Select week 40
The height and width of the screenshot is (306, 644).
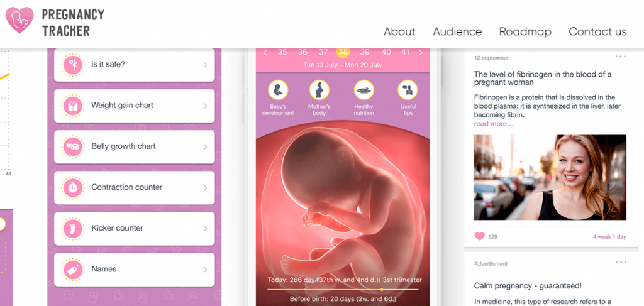coord(386,53)
